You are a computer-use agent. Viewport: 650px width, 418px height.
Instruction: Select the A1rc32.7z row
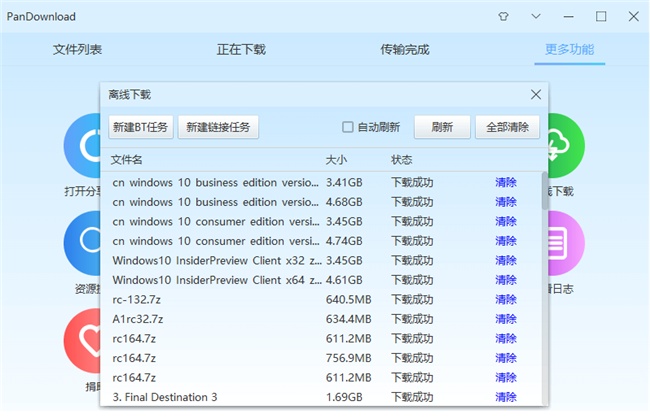[x=321, y=319]
